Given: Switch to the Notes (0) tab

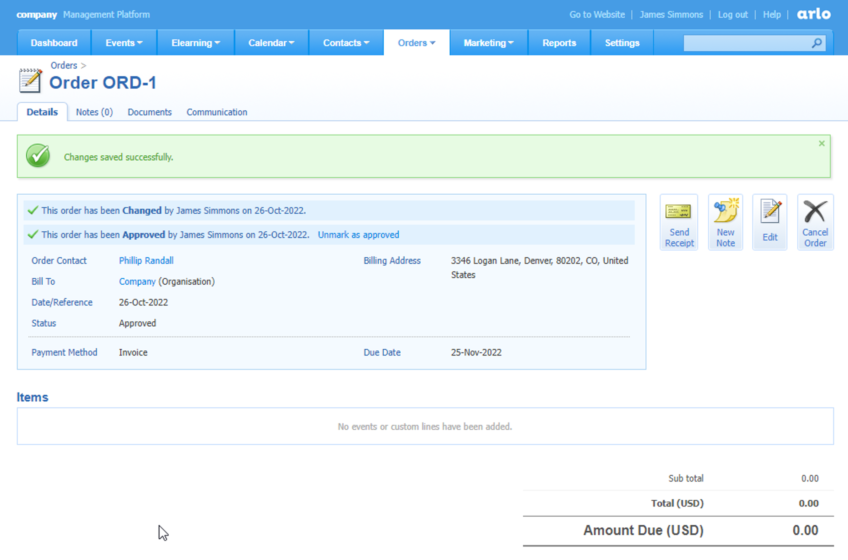Looking at the screenshot, I should click(94, 112).
